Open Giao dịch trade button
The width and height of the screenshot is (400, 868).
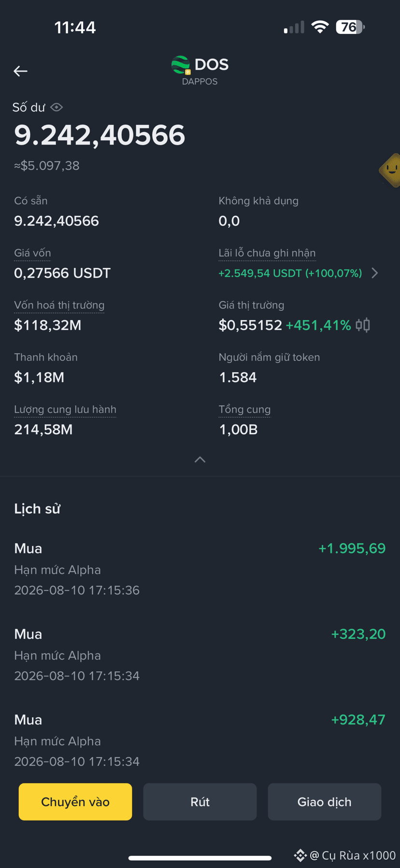click(325, 802)
